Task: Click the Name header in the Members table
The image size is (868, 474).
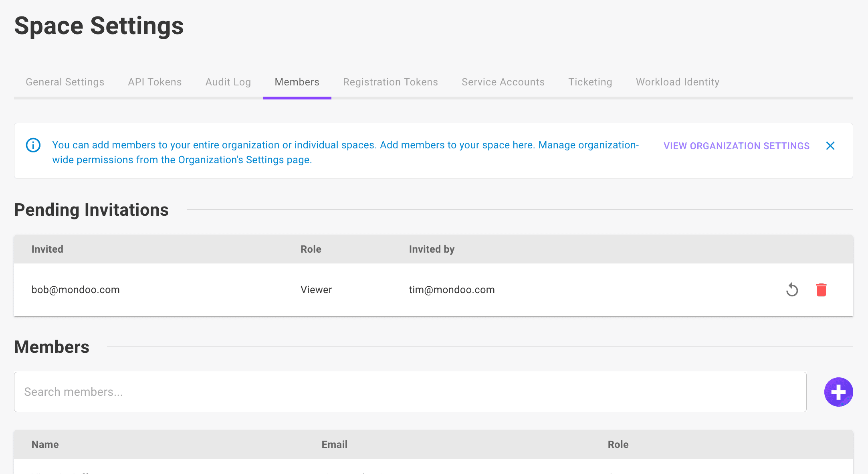Action: (x=45, y=444)
